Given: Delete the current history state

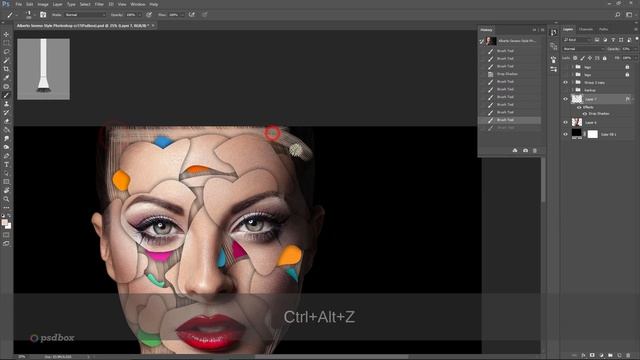Looking at the screenshot, I should click(x=535, y=151).
